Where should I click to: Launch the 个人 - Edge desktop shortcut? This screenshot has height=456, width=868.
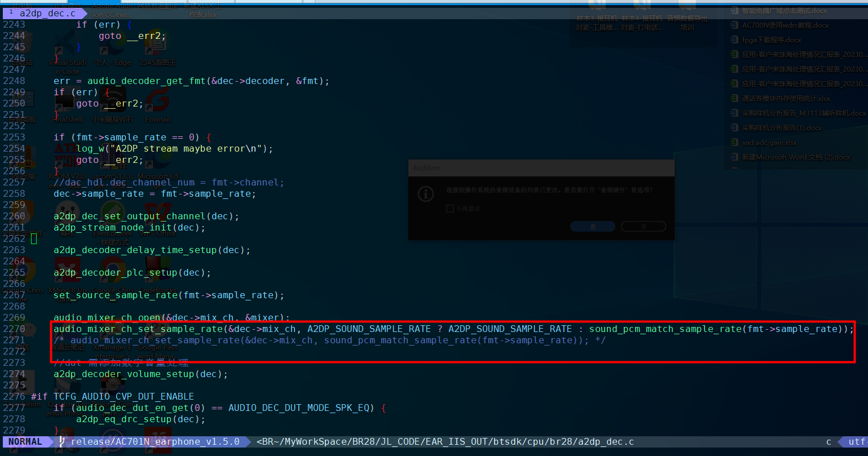(112, 48)
